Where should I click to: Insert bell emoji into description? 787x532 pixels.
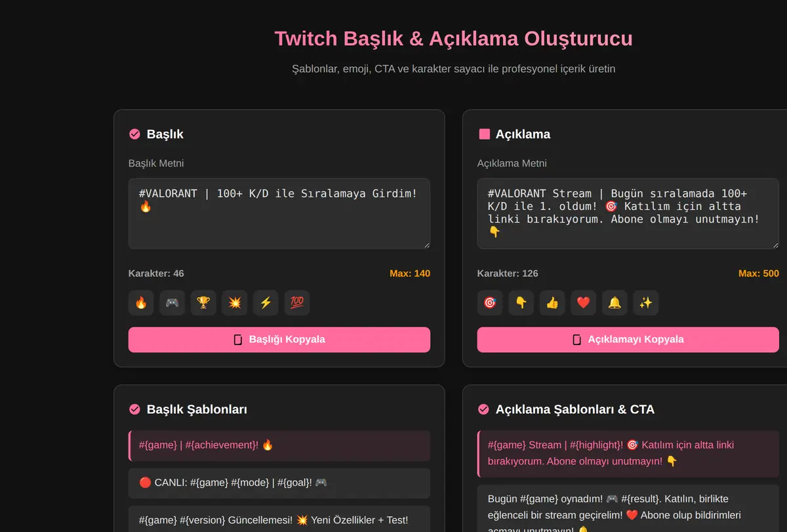point(615,303)
